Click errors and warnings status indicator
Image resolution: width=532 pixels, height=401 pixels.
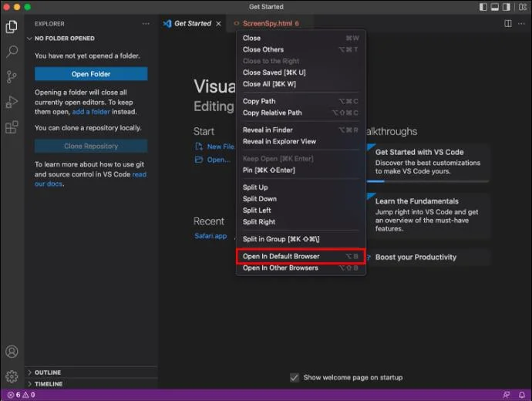click(x=21, y=395)
